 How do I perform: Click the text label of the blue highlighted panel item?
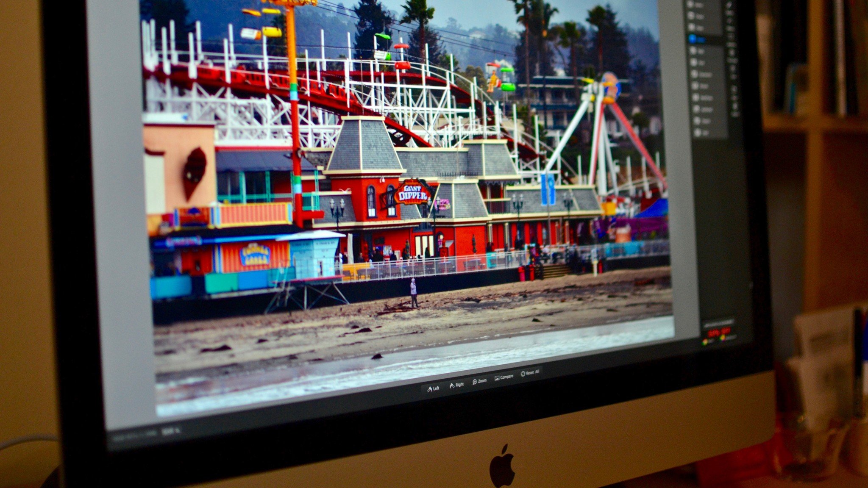click(x=701, y=40)
